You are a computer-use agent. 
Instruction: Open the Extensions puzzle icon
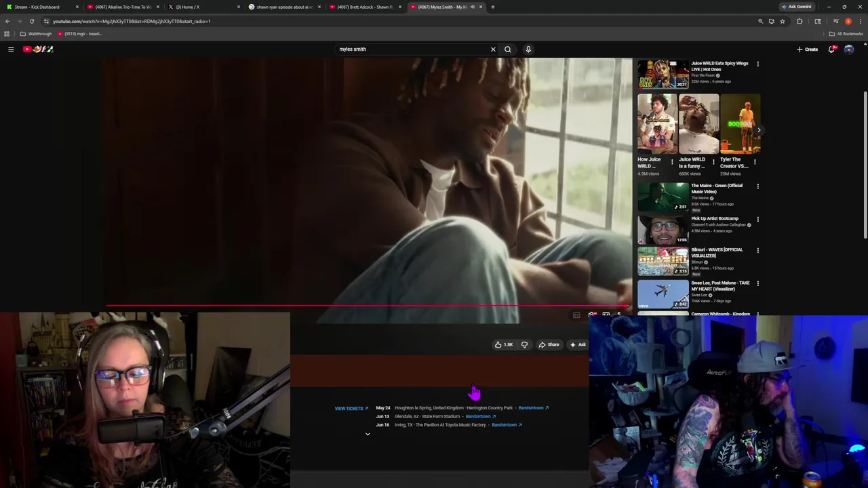(x=800, y=21)
